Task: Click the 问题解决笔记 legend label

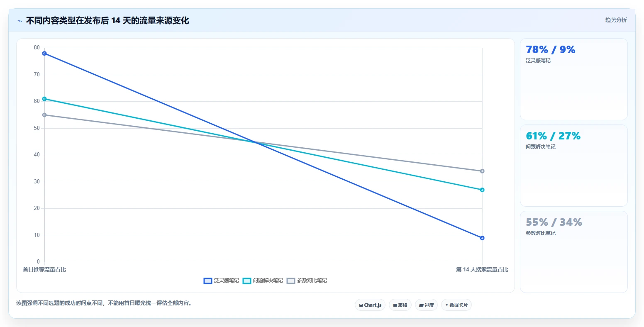Action: (268, 281)
